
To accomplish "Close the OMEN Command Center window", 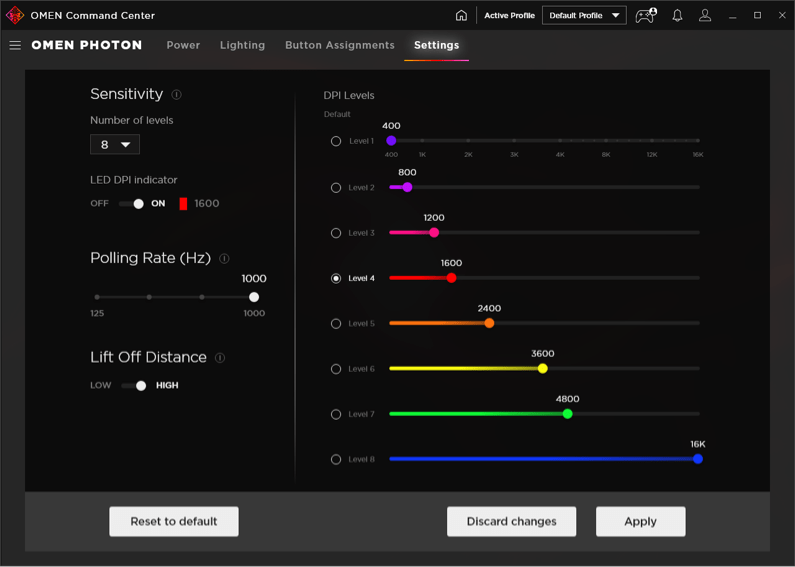I will coord(782,15).
